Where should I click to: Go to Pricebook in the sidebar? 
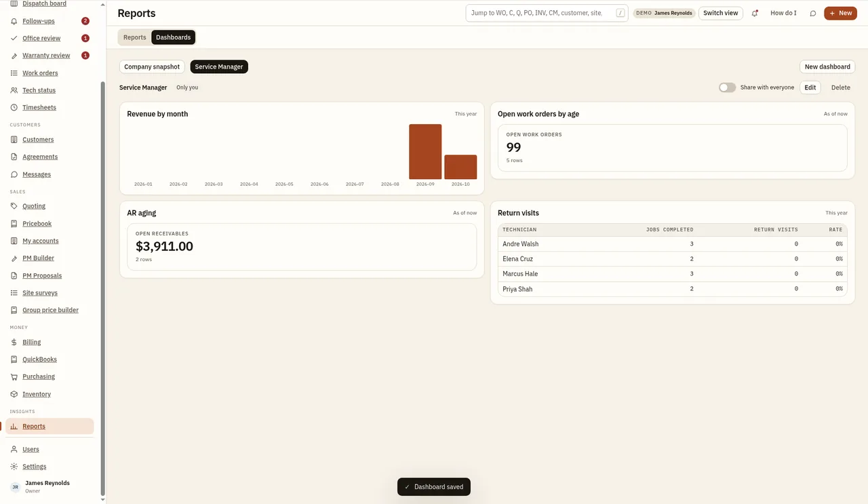point(37,223)
